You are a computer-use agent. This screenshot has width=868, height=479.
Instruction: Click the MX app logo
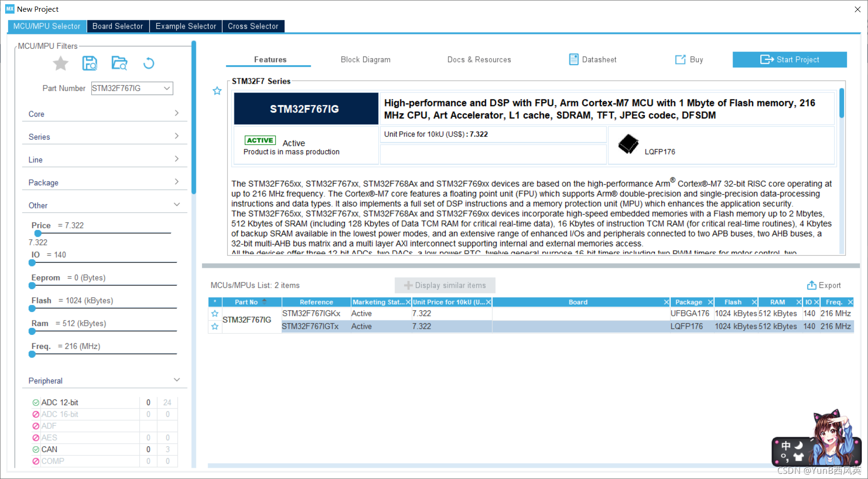coord(10,9)
